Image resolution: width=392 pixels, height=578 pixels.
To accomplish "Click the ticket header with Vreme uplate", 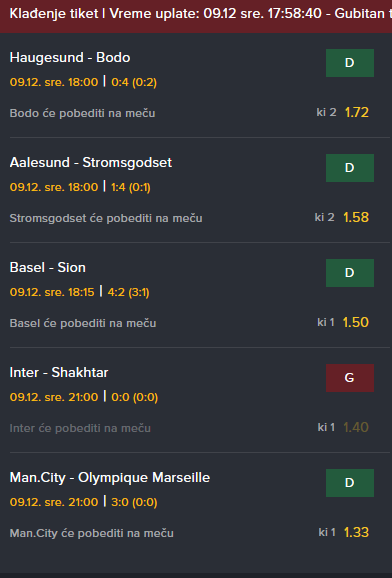I will (196, 16).
